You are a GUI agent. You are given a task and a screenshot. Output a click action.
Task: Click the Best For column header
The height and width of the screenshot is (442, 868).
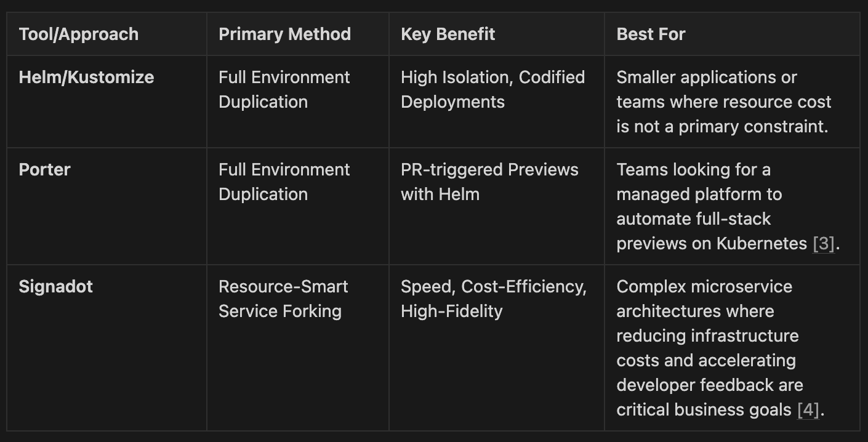pyautogui.click(x=651, y=34)
